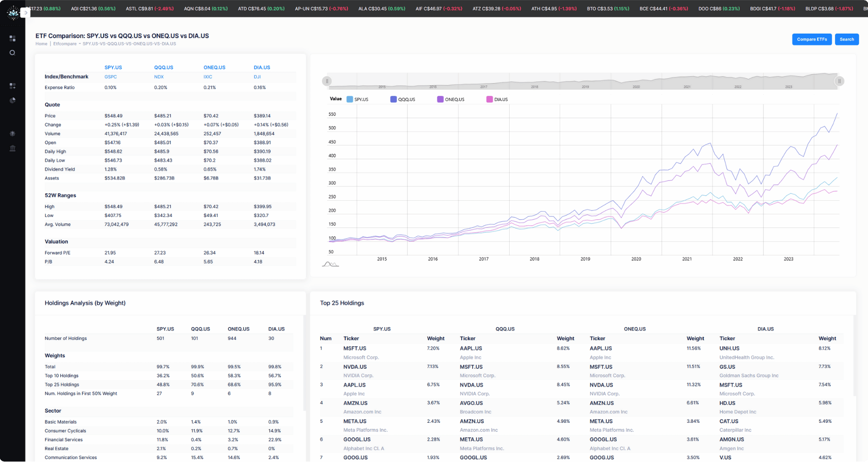Image resolution: width=868 pixels, height=462 pixels.
Task: Toggle the ONEQ.US series in chart legend
Action: coord(451,99)
